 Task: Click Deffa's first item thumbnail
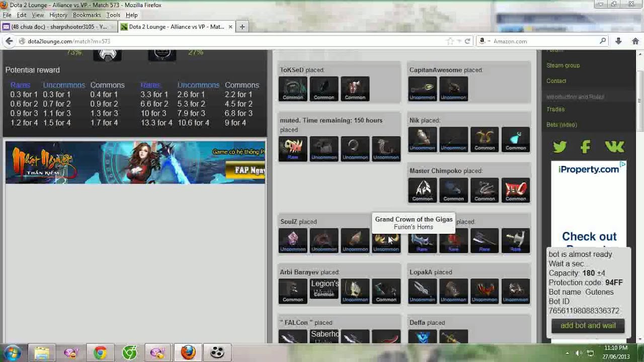423,336
